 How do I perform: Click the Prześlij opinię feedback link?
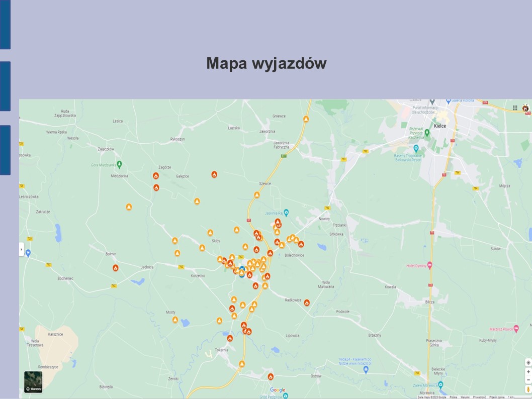tap(497, 397)
